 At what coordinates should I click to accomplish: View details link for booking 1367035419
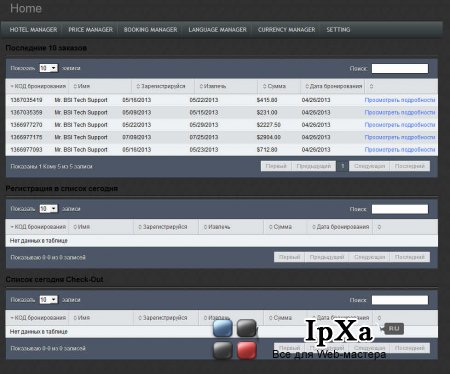point(400,100)
